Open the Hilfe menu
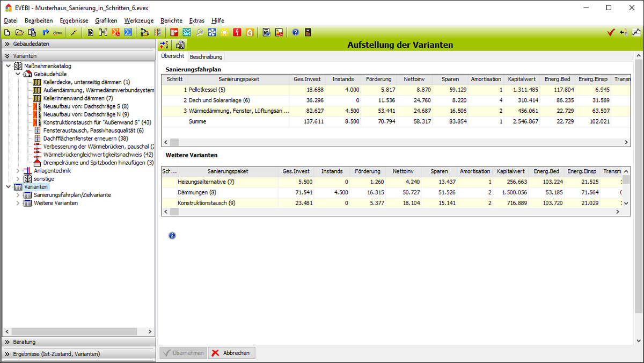 pyautogui.click(x=218, y=20)
